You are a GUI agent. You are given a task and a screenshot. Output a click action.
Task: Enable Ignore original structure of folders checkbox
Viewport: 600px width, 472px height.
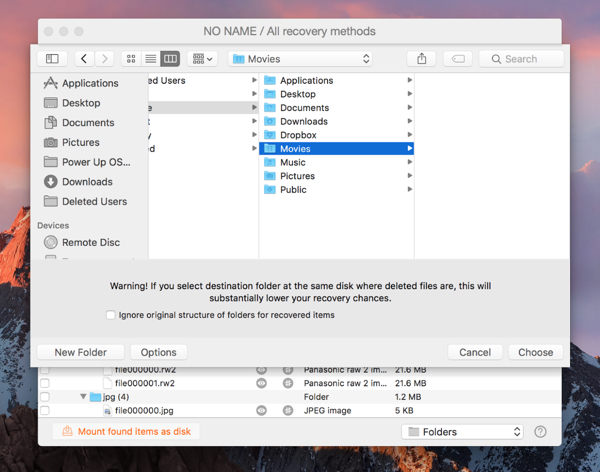tap(111, 315)
